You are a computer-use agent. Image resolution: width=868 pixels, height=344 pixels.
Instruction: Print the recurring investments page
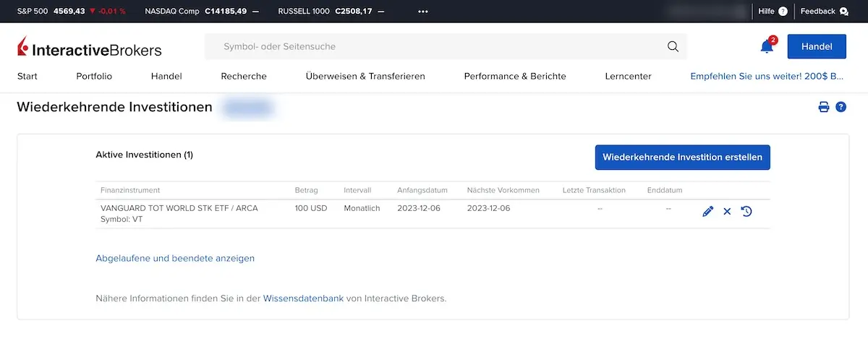823,107
